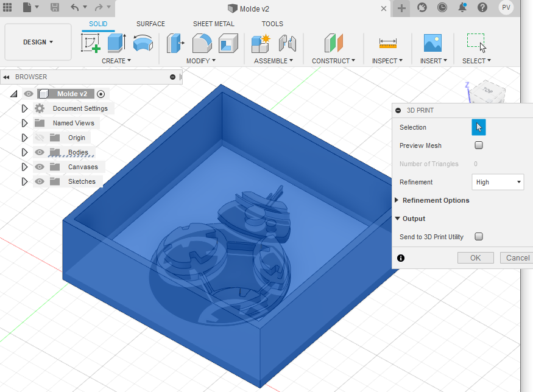This screenshot has height=392, width=533.
Task: Open the Inspect dropdown menu
Action: 387,61
